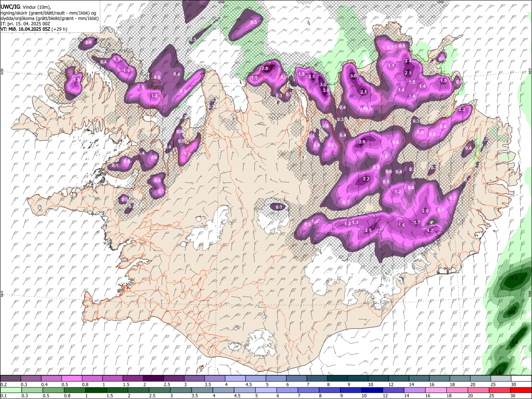The width and height of the screenshot is (532, 399).
Task: Select the '0.4' label in the upper legend
Action: [x=44, y=384]
